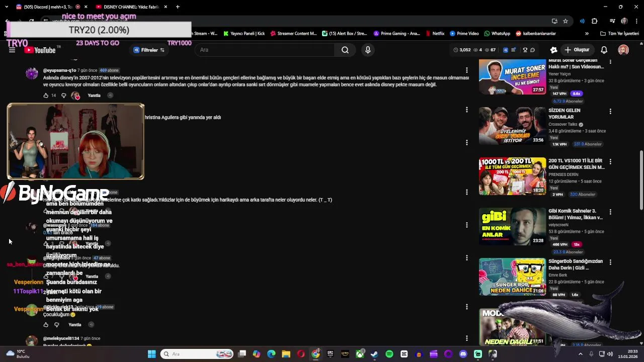Open the Netflix bookmark
This screenshot has height=362, width=644.
[x=435, y=34]
